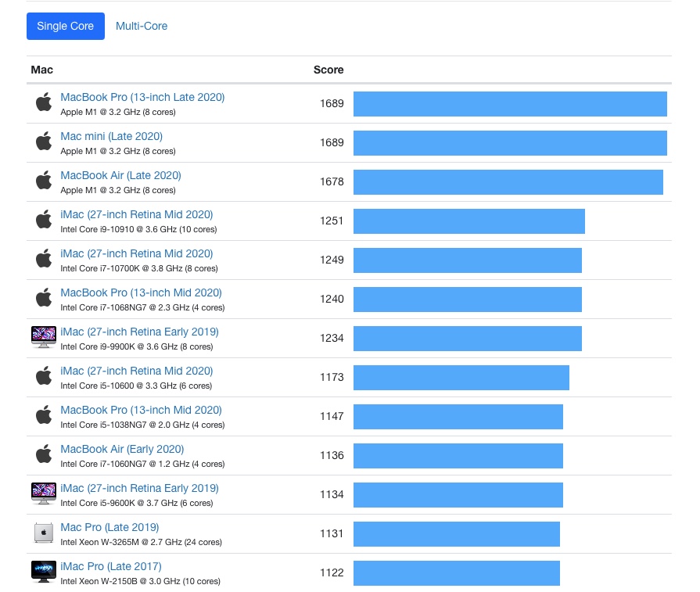
Task: Click the score bar for Mac Pro Late 2019
Action: click(457, 534)
